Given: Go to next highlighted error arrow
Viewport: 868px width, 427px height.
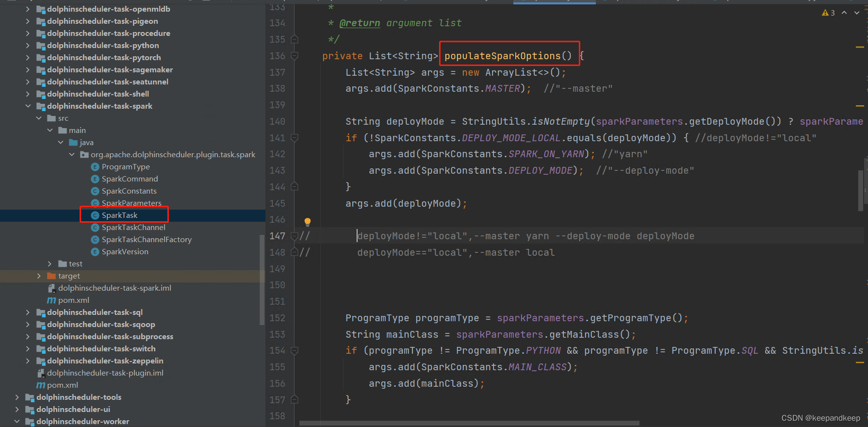Looking at the screenshot, I should 857,13.
